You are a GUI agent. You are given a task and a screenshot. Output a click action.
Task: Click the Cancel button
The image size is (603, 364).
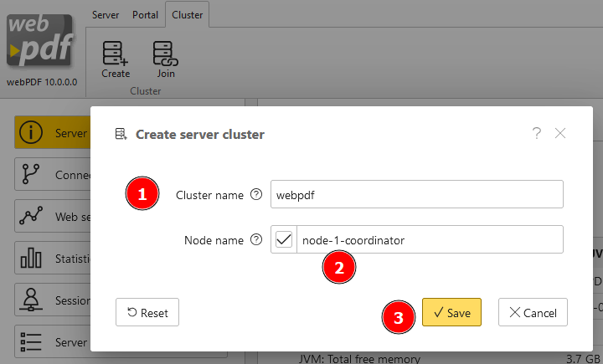[x=533, y=312]
